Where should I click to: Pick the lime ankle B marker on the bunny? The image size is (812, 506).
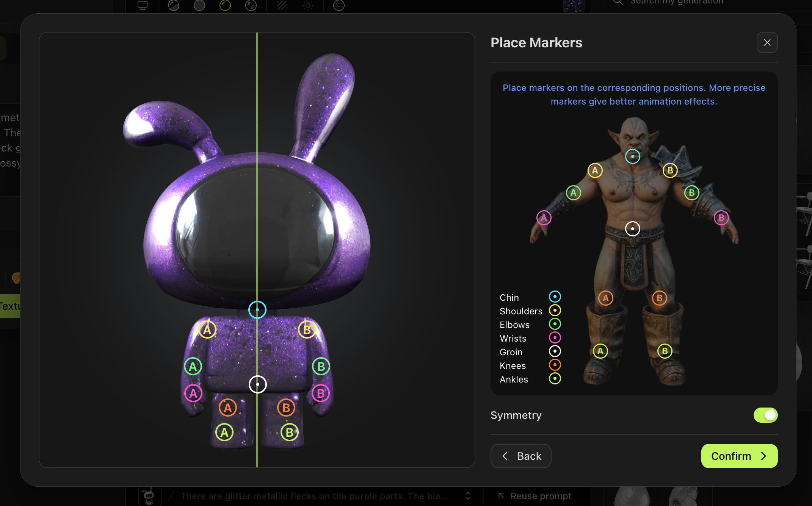point(290,433)
